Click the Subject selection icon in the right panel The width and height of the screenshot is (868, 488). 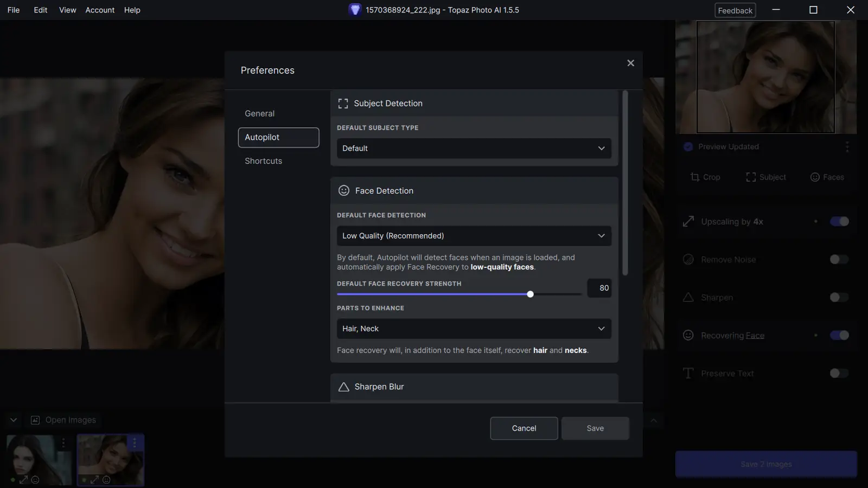click(x=751, y=177)
